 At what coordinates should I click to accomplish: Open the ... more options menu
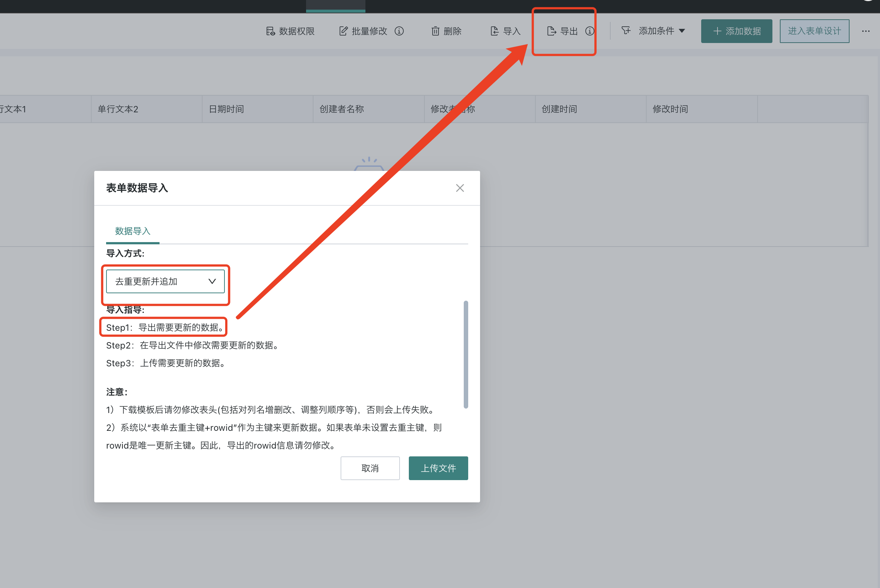[x=866, y=31]
